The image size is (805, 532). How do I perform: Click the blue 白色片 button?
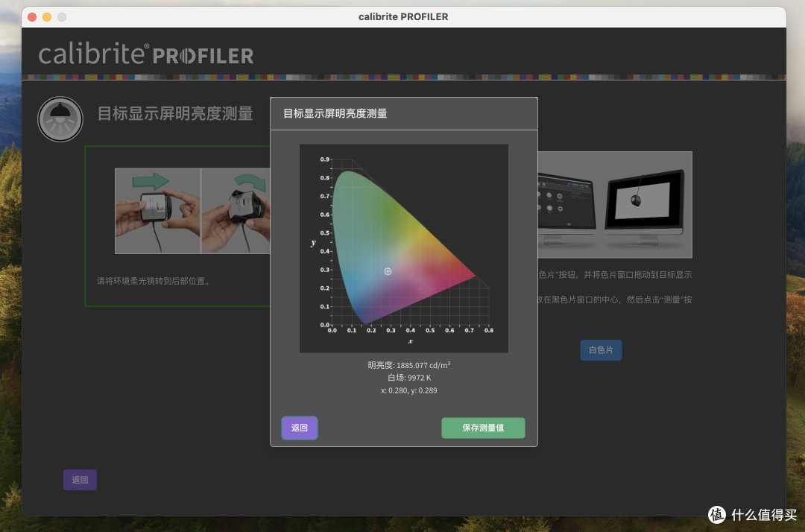pos(601,350)
